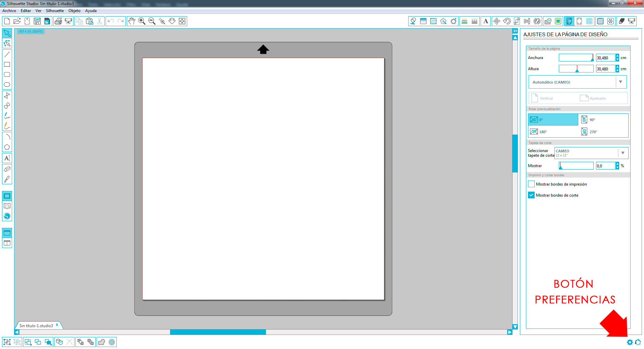644x349 pixels.
Task: Collapse the right panel with double chevron
Action: coord(515,31)
